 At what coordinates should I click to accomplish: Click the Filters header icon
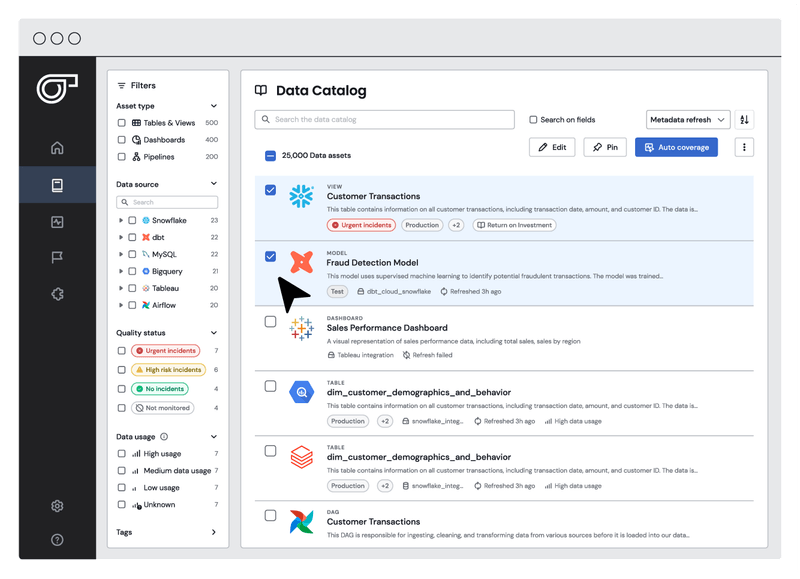121,86
